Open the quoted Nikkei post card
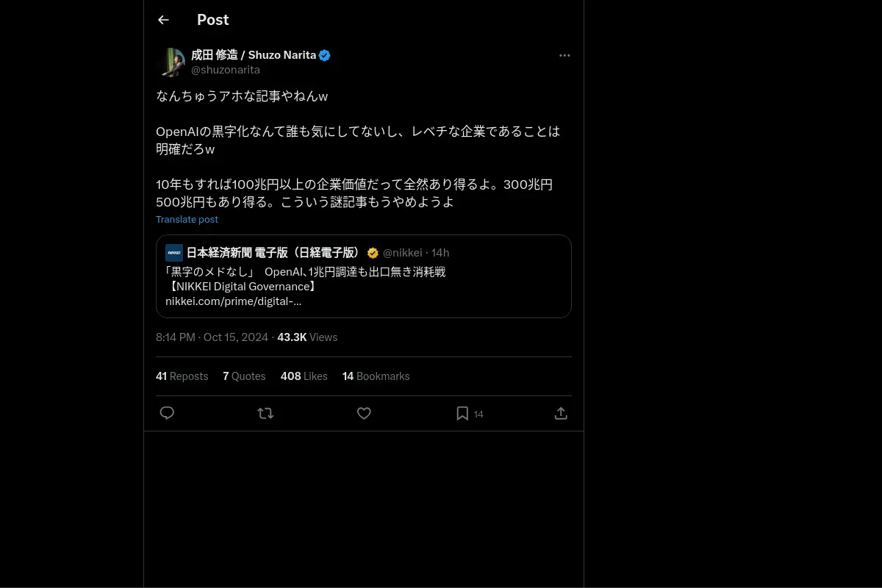This screenshot has width=882, height=588. [364, 276]
